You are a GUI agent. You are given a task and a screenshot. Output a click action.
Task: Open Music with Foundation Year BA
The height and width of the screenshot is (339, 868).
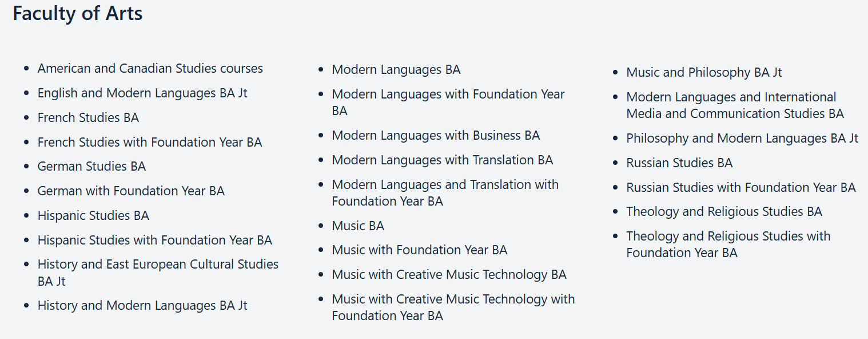pyautogui.click(x=420, y=250)
